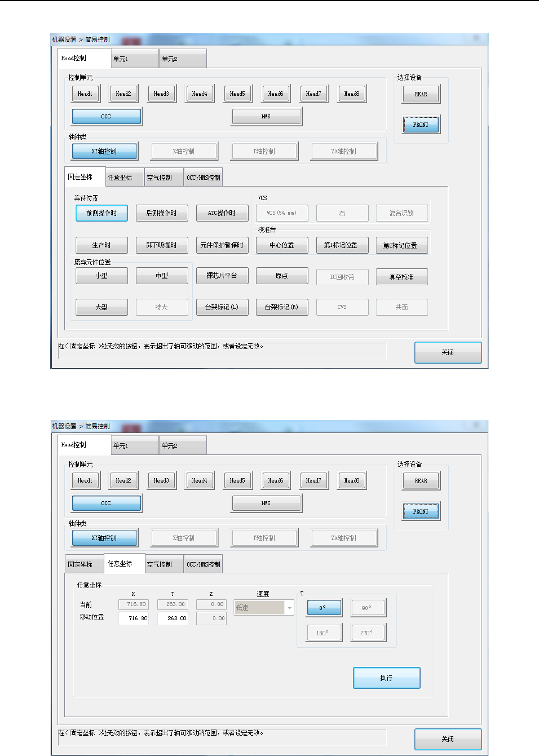The width and height of the screenshot is (539, 756).
Task: Set T rotation to 90°
Action: click(369, 608)
